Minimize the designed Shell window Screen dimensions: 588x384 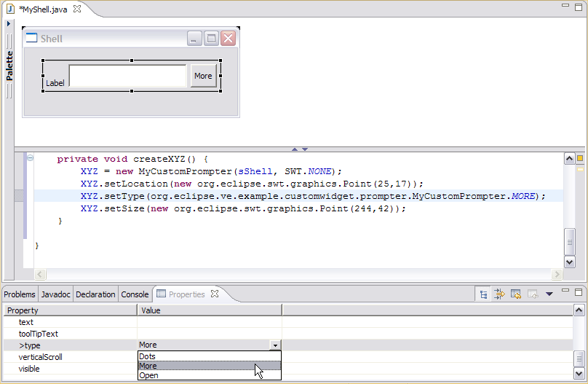(x=194, y=39)
